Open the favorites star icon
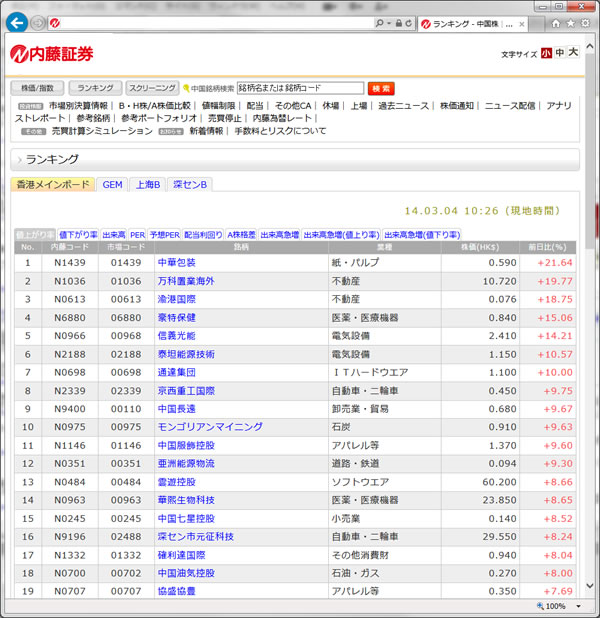 (572, 22)
